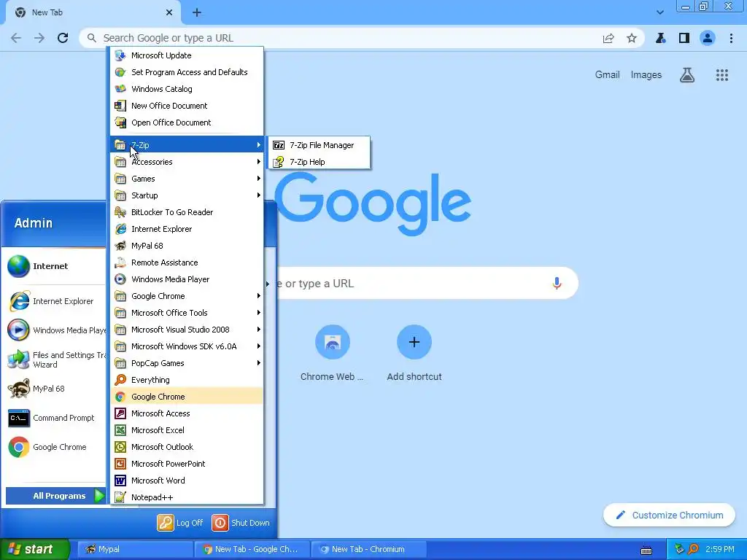Image resolution: width=747 pixels, height=560 pixels.
Task: Open the tab search dropdown chevron
Action: point(659,12)
